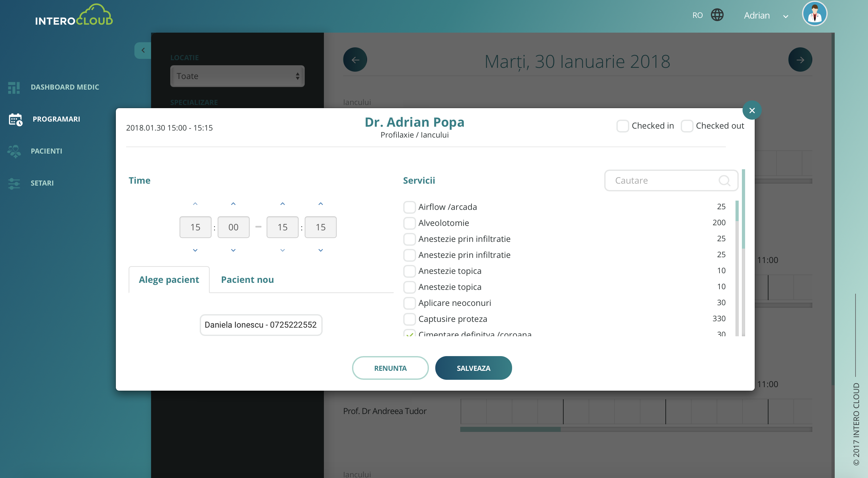Select the Alege pacient tab
Viewport: 868px width, 478px height.
click(x=169, y=280)
